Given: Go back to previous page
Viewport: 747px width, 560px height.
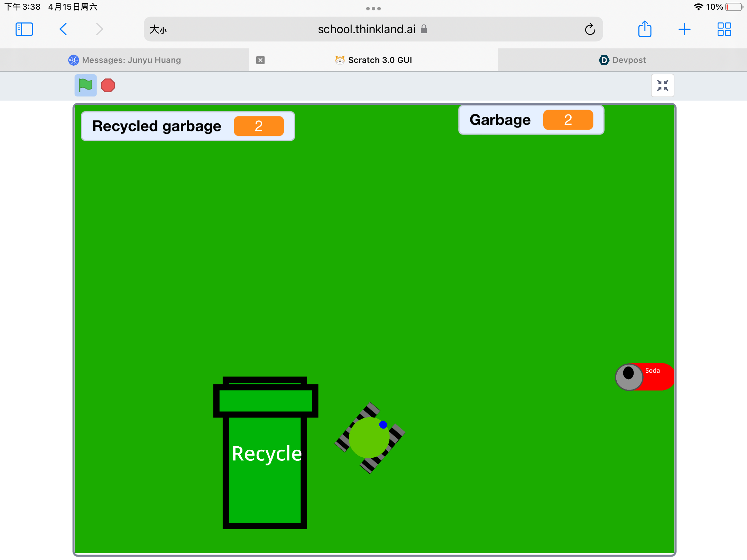Looking at the screenshot, I should pos(63,29).
